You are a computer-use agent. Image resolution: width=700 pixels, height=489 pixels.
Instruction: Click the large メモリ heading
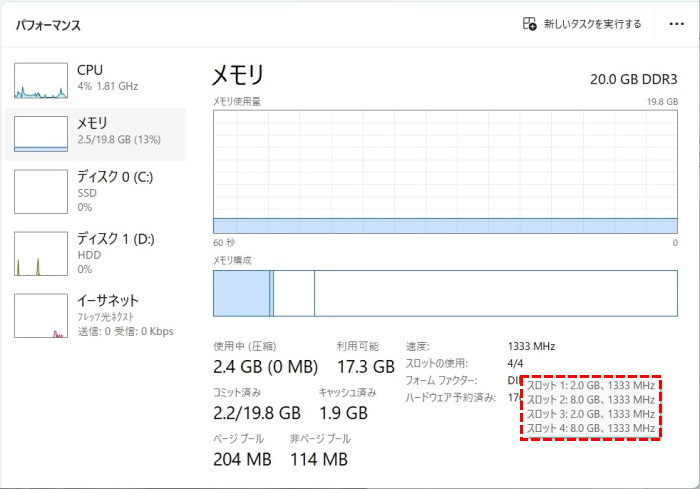(238, 75)
